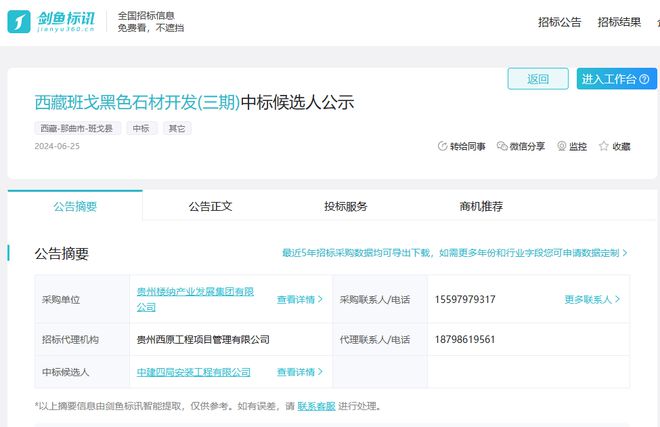Screen dimensions: 660x427
Task: Select the 全国招标信息 slogan text
Action: 146,16
